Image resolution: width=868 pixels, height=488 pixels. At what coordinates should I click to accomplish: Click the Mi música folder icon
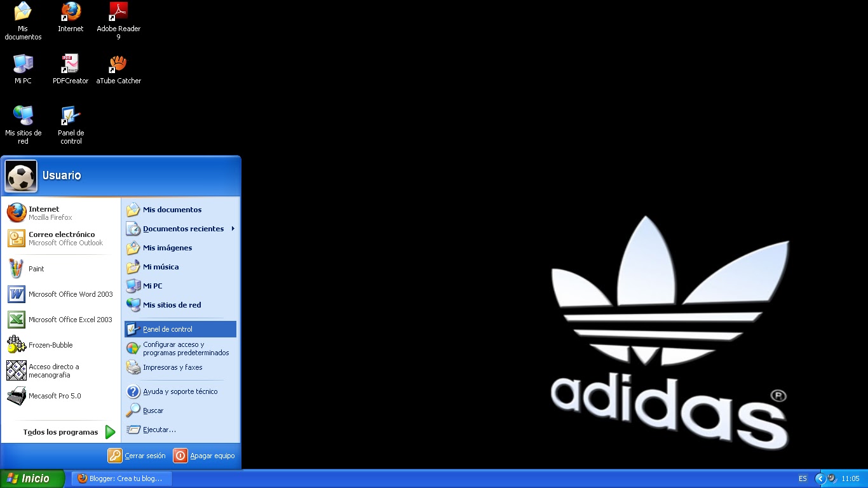pos(133,267)
